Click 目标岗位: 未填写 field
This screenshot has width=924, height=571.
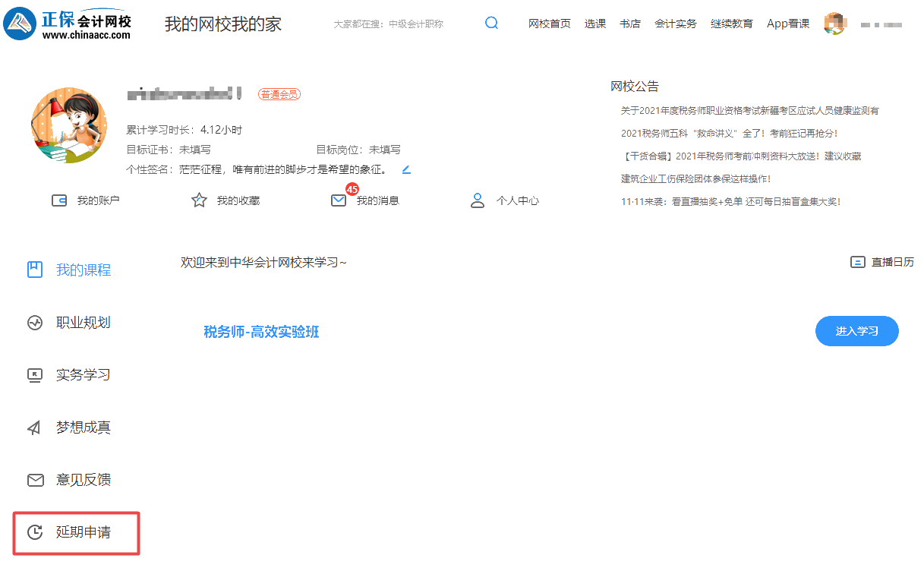click(x=358, y=150)
